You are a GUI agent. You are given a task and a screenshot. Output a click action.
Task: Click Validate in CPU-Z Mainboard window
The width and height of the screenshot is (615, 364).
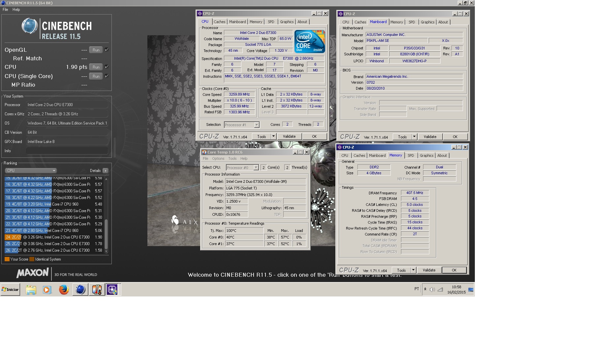coord(430,137)
